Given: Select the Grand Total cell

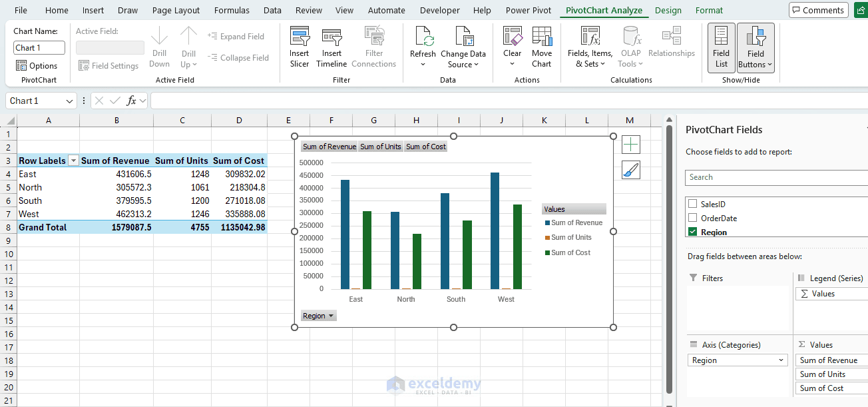Looking at the screenshot, I should pyautogui.click(x=49, y=227).
